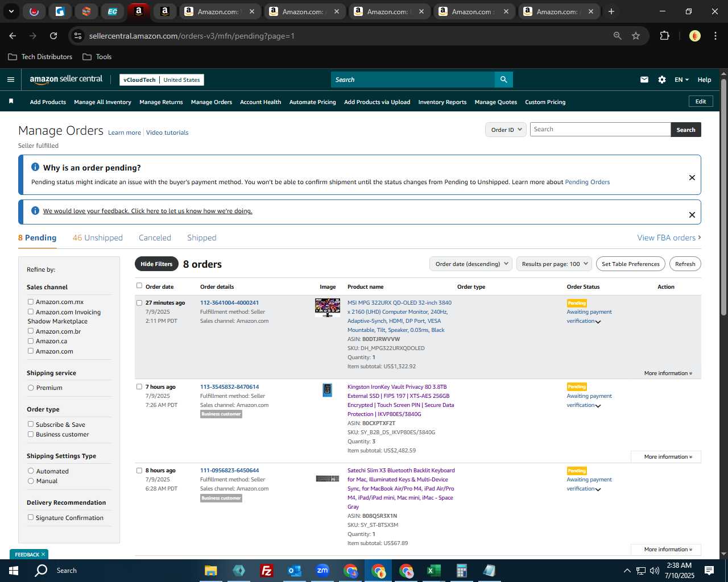The image size is (728, 582).
Task: Open the Order ID search type dropdown
Action: click(x=506, y=130)
